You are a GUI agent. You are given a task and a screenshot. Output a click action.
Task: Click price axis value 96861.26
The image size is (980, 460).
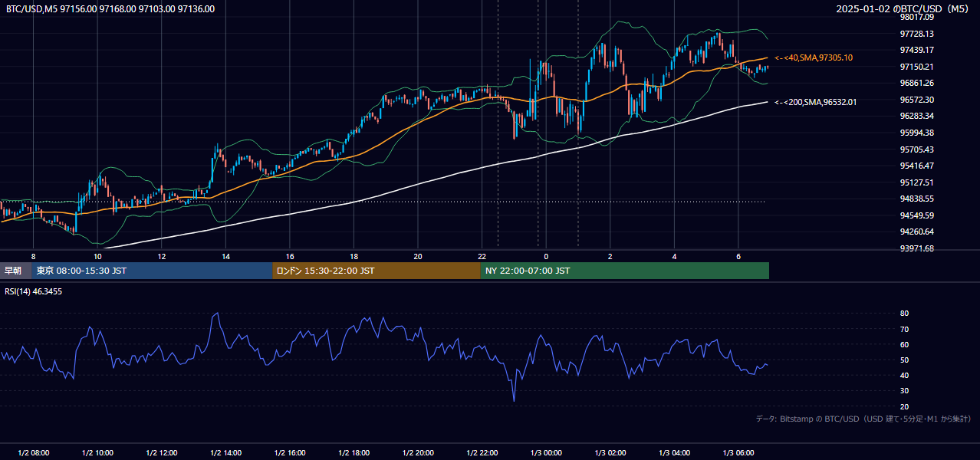tap(917, 83)
